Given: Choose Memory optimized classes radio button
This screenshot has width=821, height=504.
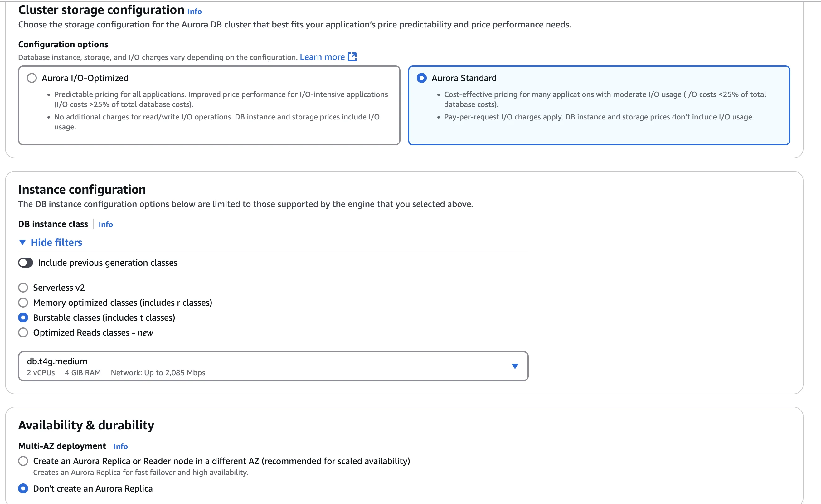Looking at the screenshot, I should 23,302.
